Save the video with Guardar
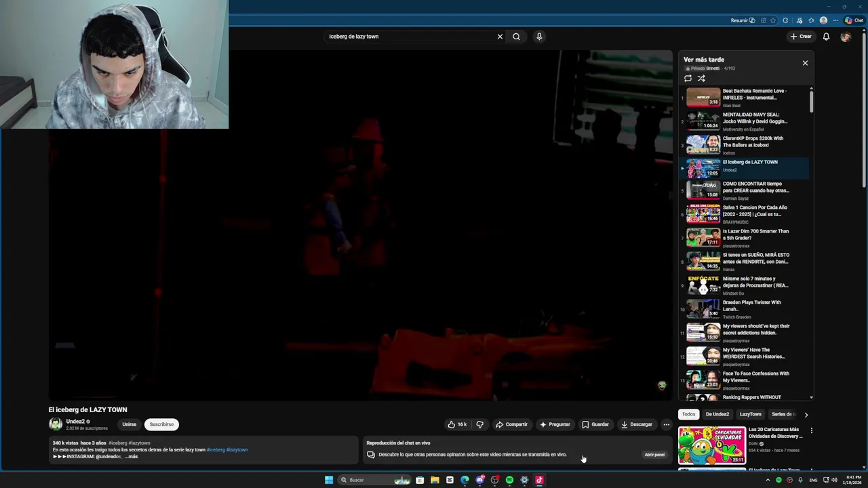 [x=595, y=424]
